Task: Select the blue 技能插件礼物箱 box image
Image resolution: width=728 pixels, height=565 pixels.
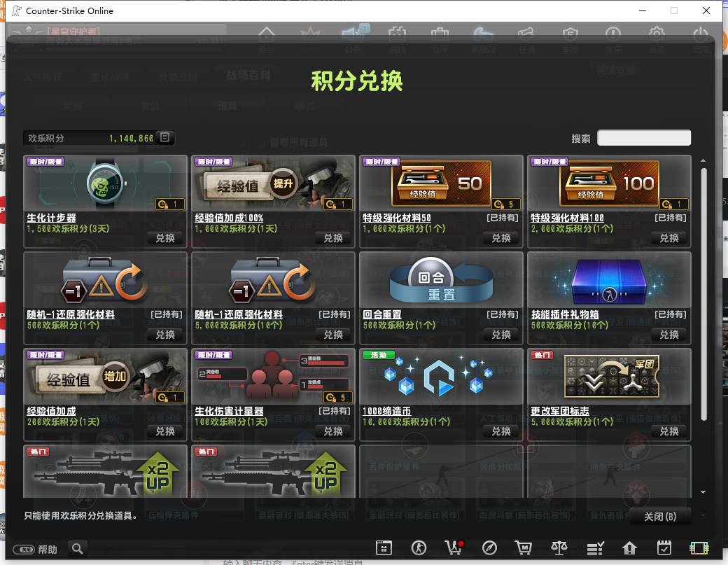Action: tap(610, 280)
